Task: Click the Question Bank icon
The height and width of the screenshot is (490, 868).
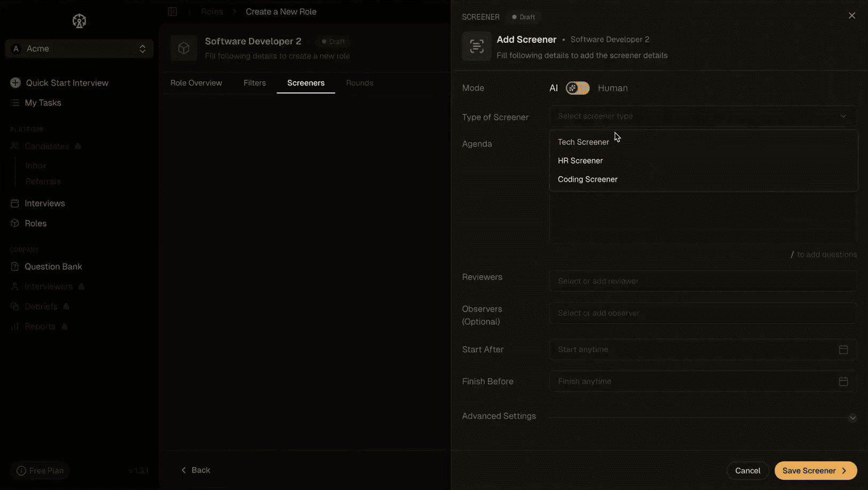Action: [x=15, y=267]
